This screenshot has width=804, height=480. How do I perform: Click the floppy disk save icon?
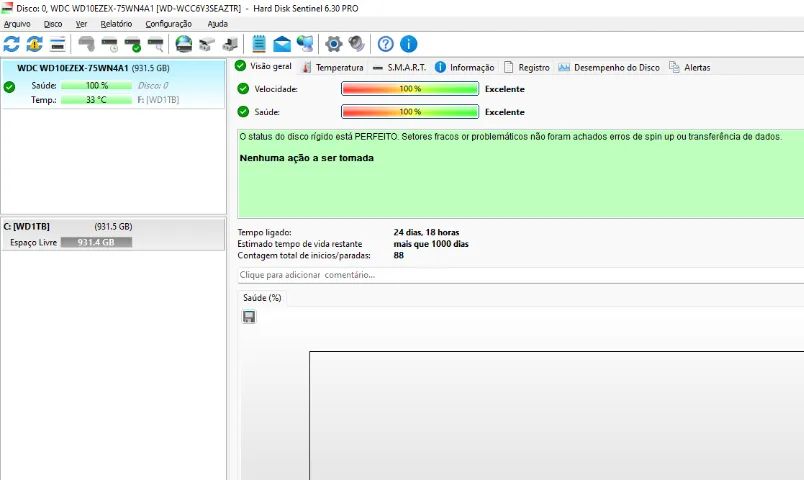click(x=249, y=317)
